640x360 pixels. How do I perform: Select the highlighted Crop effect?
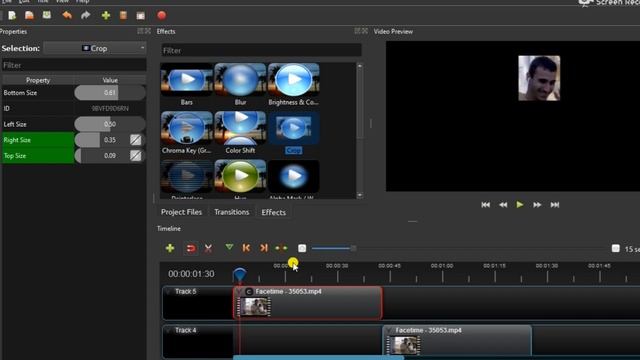[293, 133]
